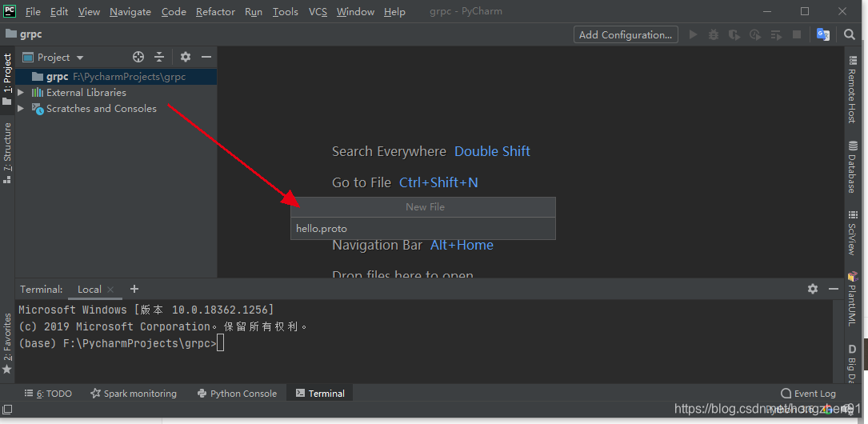This screenshot has height=424, width=868.
Task: Open the Refactor menu
Action: [215, 12]
